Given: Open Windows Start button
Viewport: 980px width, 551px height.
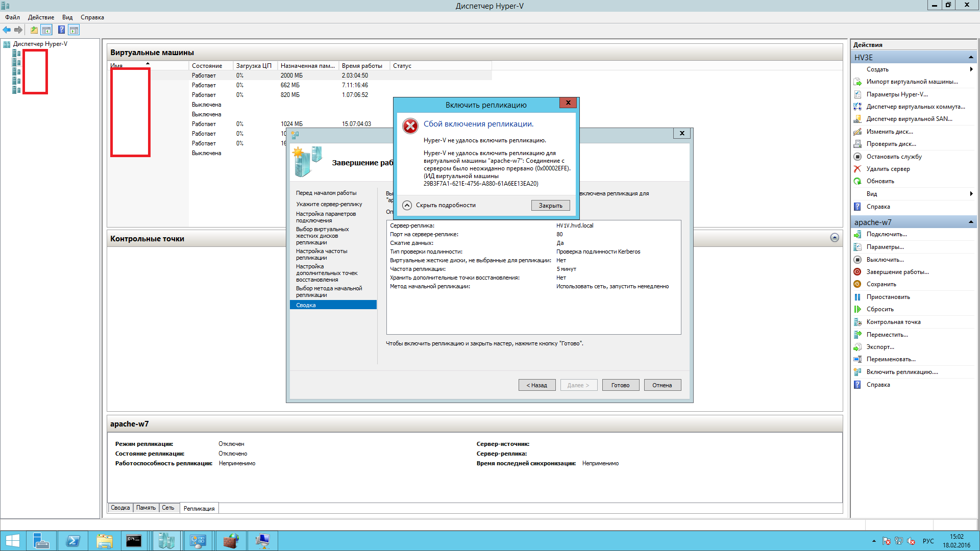Looking at the screenshot, I should (x=13, y=541).
